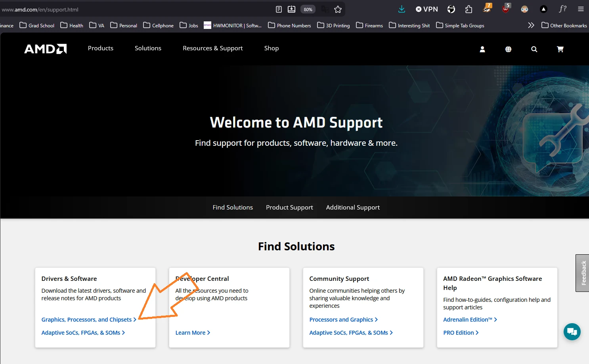Open the shopping cart icon
589x364 pixels.
pos(560,49)
